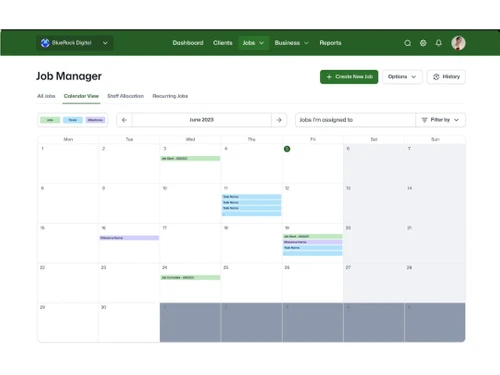
Task: Open the Job Start event on day 3
Action: [x=190, y=158]
